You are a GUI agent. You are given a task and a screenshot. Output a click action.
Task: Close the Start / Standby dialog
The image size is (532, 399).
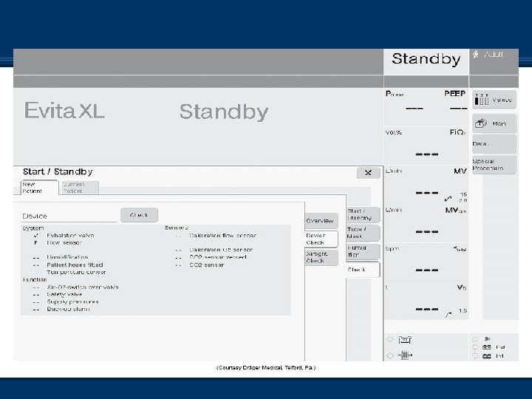click(368, 173)
